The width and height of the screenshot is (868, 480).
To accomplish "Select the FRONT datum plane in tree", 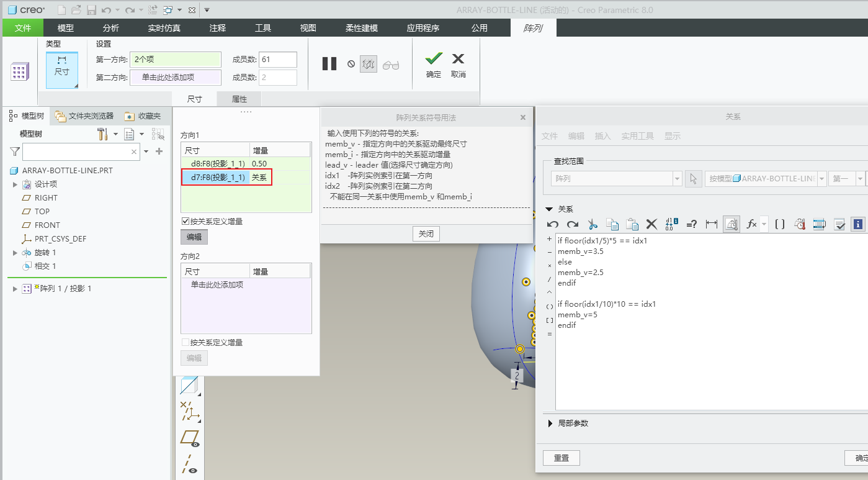I will click(x=47, y=225).
